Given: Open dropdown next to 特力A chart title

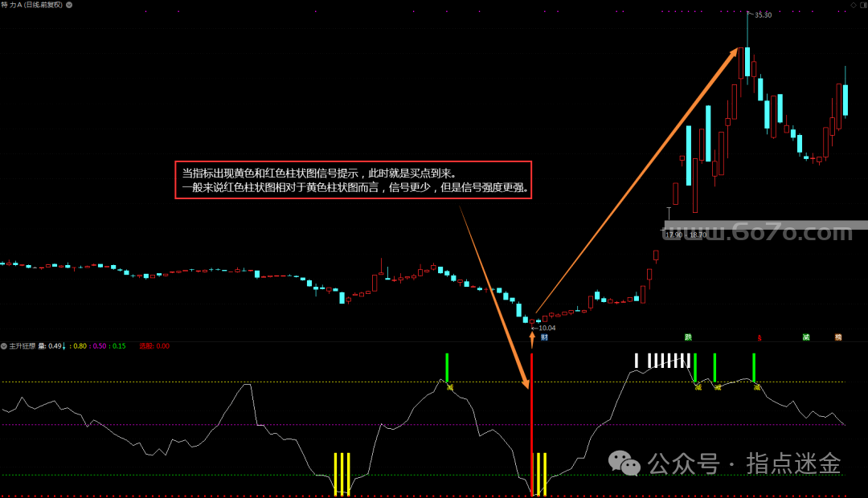Looking at the screenshot, I should [68, 5].
